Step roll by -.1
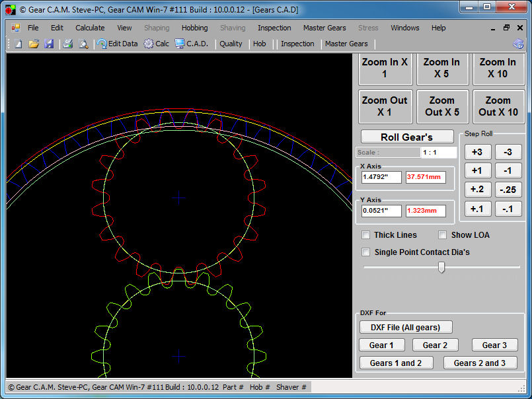Screen dimensions: 532x399 pyautogui.click(x=508, y=209)
